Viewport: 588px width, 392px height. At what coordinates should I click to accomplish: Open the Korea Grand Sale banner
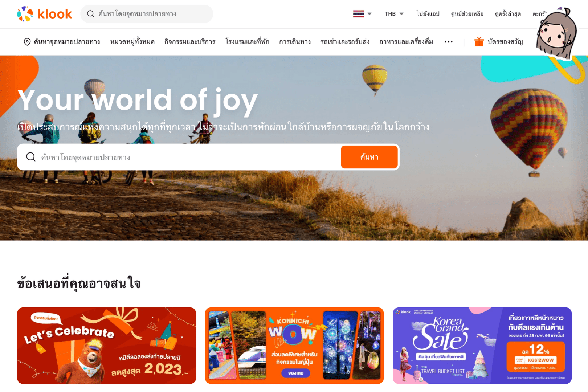click(482, 346)
